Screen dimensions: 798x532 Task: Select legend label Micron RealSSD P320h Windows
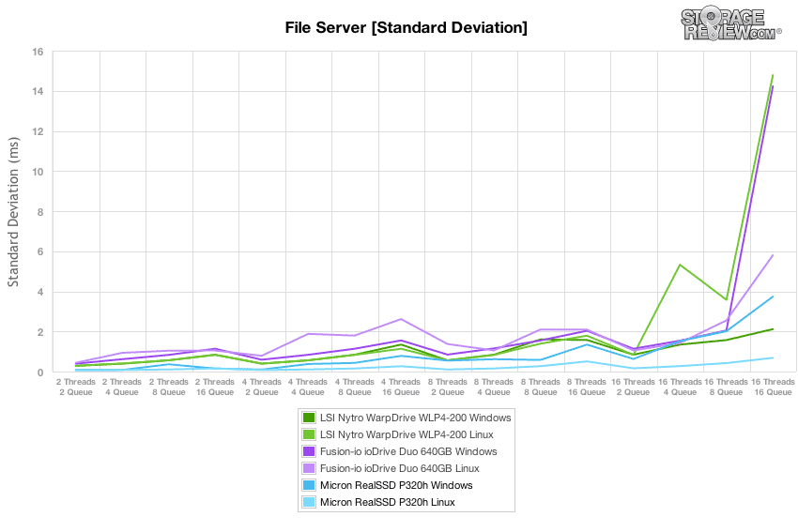(396, 485)
